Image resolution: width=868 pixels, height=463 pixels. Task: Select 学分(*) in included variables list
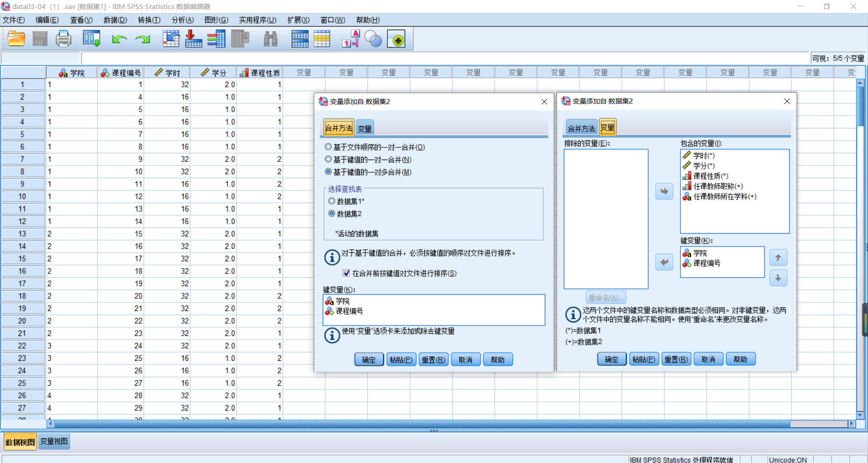click(x=699, y=165)
